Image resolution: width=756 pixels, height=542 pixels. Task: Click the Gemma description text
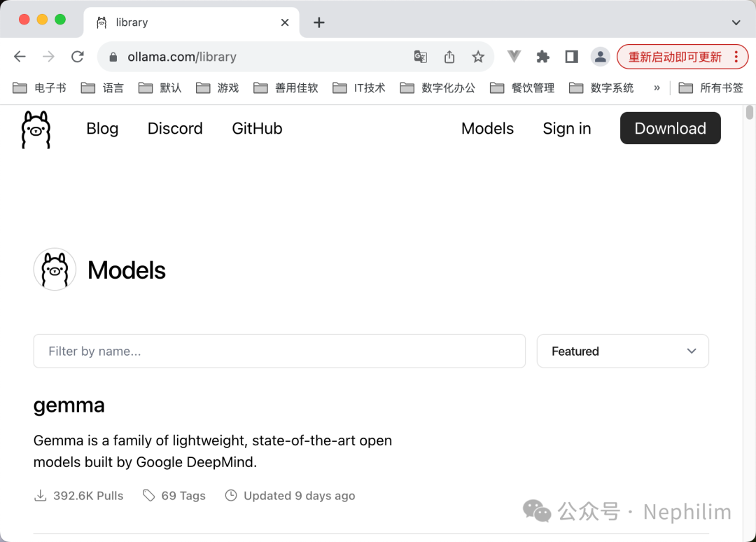[213, 452]
